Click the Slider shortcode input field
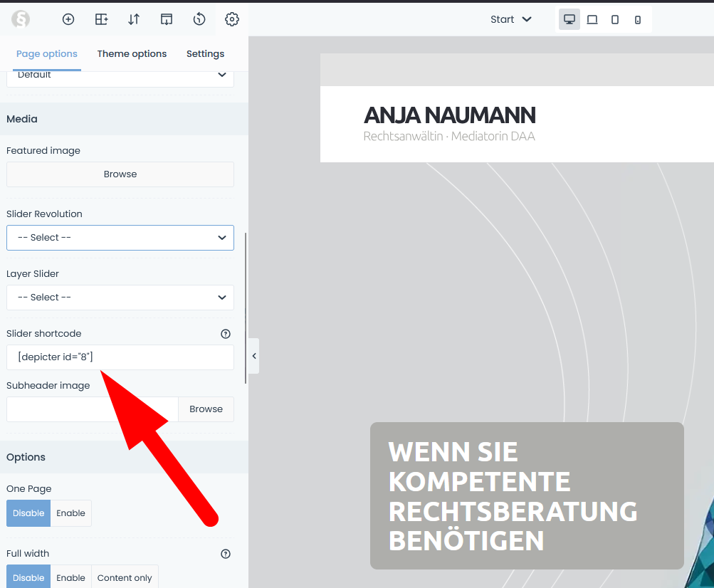Image resolution: width=714 pixels, height=588 pixels. [x=120, y=357]
